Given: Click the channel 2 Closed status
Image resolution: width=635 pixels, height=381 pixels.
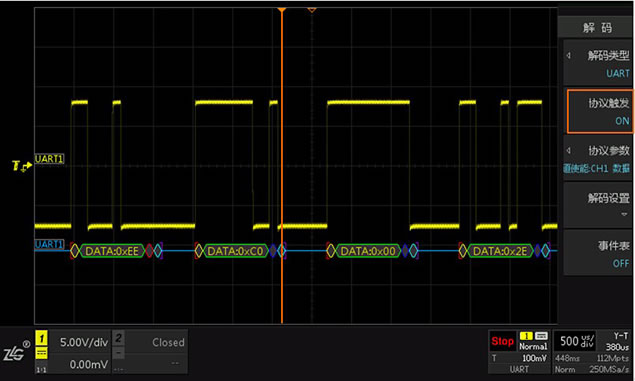Looking at the screenshot, I should 168,342.
